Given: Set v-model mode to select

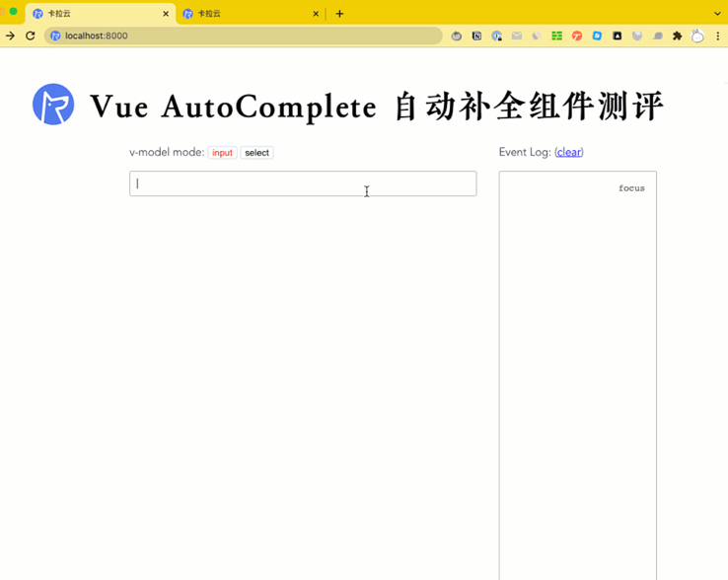Looking at the screenshot, I should pos(256,153).
